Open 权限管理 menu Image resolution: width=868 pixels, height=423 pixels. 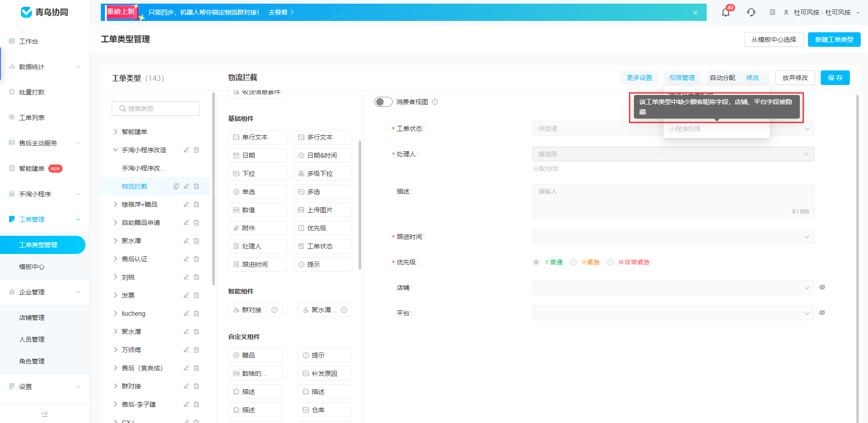(682, 78)
